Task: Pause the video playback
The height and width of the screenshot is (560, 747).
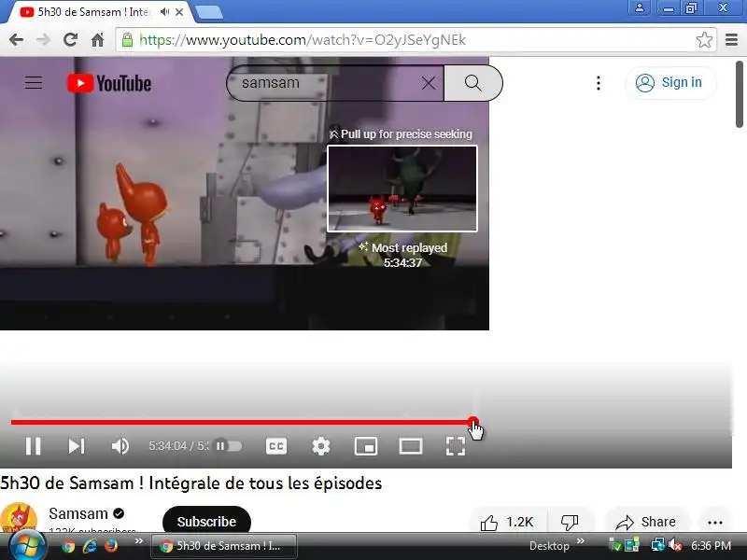Action: (33, 446)
